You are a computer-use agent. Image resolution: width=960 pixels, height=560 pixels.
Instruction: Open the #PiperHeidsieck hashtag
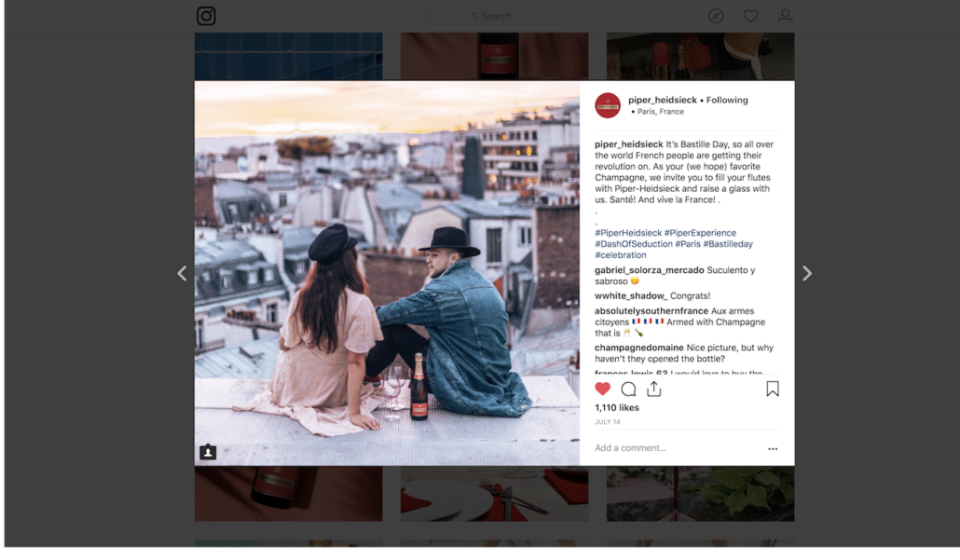[x=628, y=233]
